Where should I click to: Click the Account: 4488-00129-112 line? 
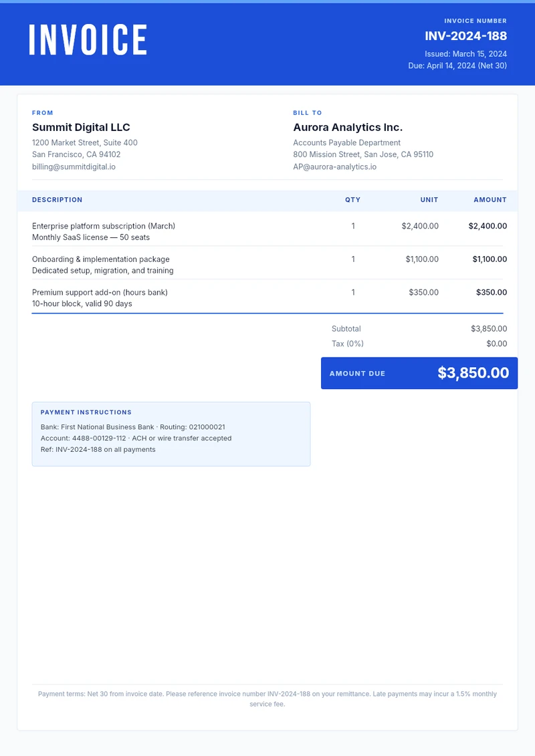coord(136,438)
